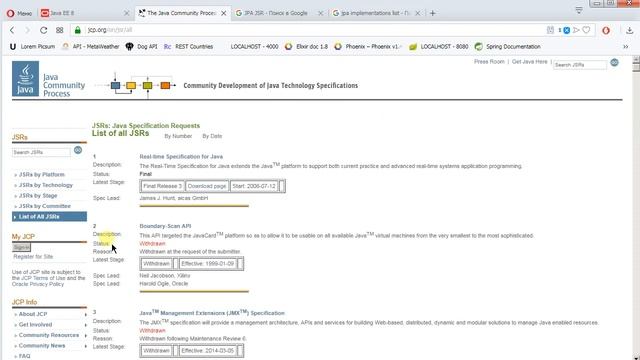Click the Withdrawn stage box for Boundary-Scan API
Viewport: 640px width, 360px height.
156,264
